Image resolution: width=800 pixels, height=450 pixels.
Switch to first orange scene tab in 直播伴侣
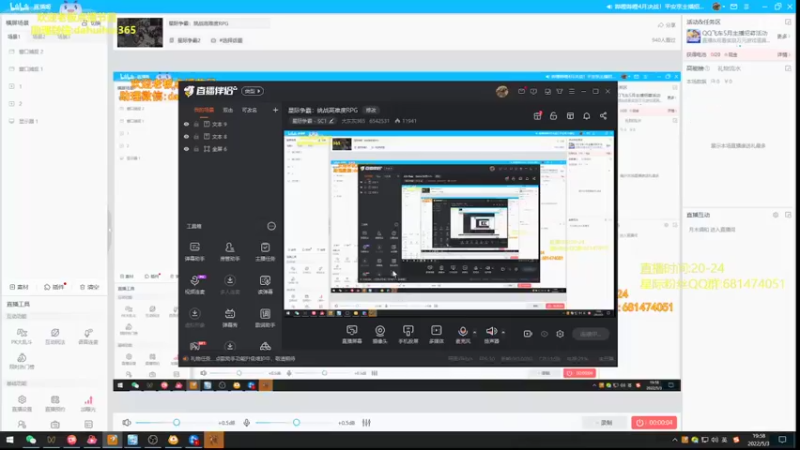click(204, 110)
